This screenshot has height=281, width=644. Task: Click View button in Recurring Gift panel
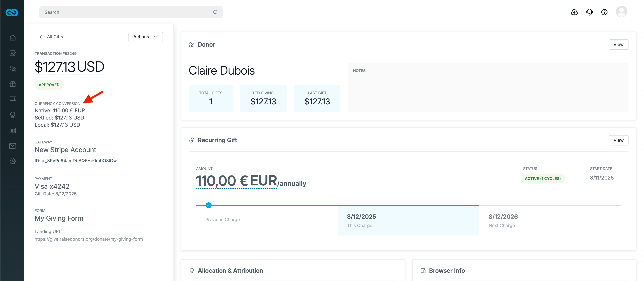618,140
